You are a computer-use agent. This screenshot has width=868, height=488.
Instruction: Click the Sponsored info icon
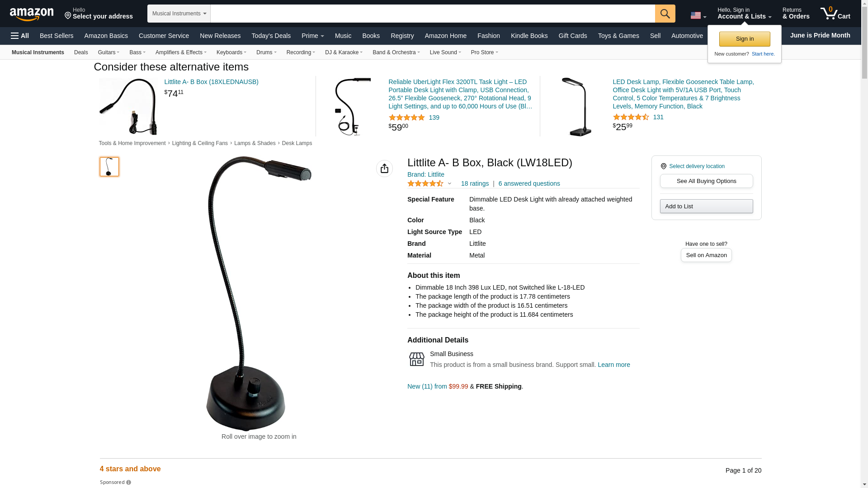point(129,483)
